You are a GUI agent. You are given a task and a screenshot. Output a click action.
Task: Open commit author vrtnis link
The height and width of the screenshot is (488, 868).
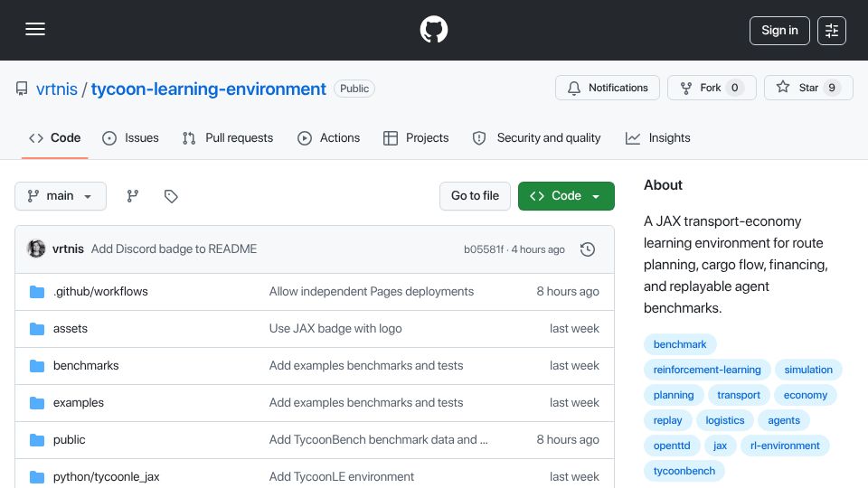68,249
